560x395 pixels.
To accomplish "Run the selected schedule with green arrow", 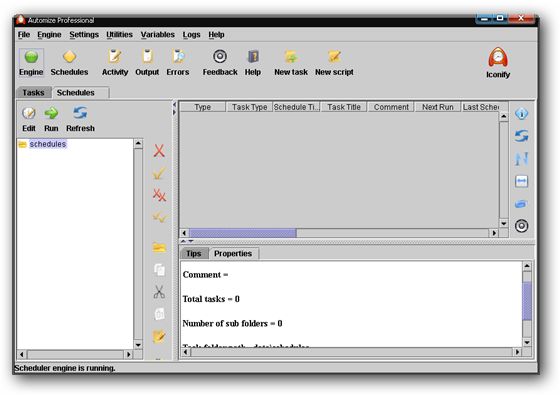I will point(51,113).
